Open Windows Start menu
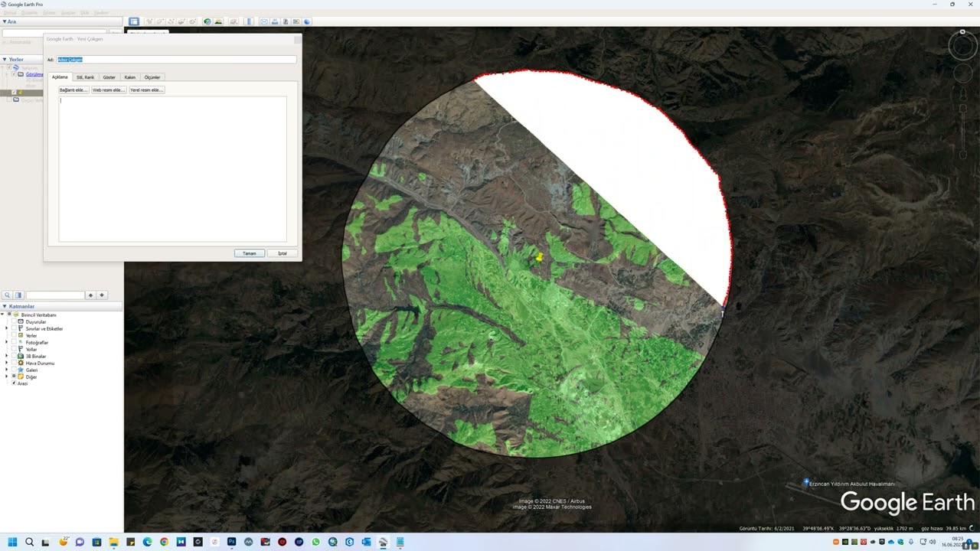The height and width of the screenshot is (551, 980). tap(12, 542)
